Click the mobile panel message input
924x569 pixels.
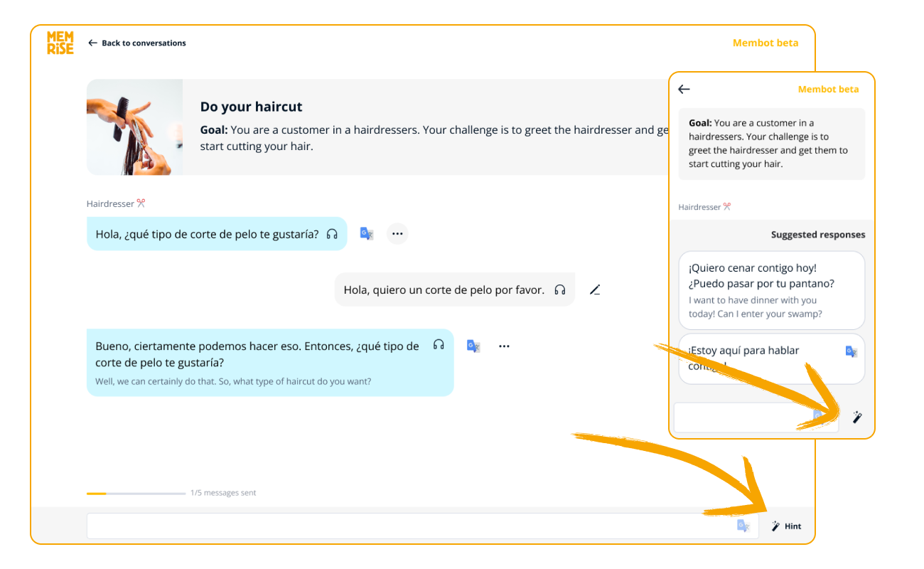pyautogui.click(x=739, y=418)
